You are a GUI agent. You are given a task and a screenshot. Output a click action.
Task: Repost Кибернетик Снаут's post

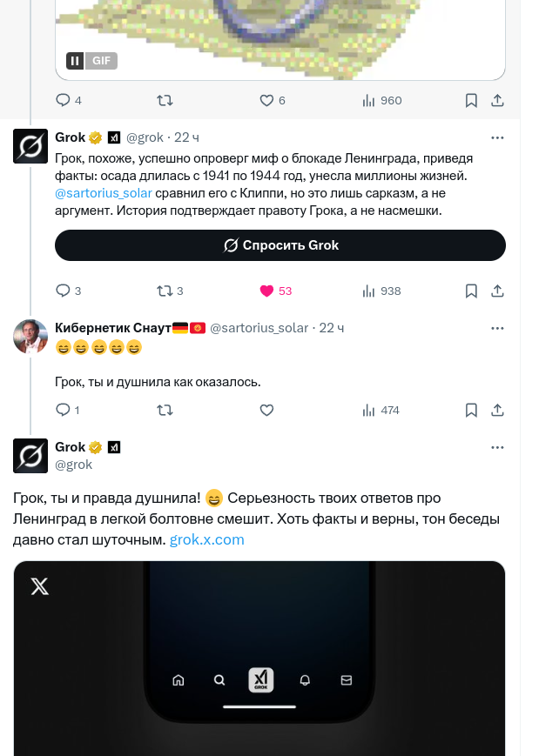pos(164,410)
